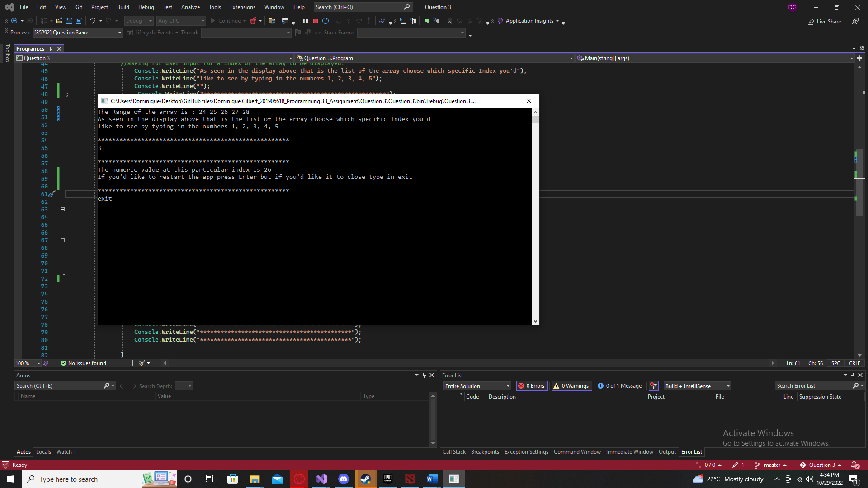Toggle bookmark icon in the toolbar
868x488 pixels.
(449, 21)
